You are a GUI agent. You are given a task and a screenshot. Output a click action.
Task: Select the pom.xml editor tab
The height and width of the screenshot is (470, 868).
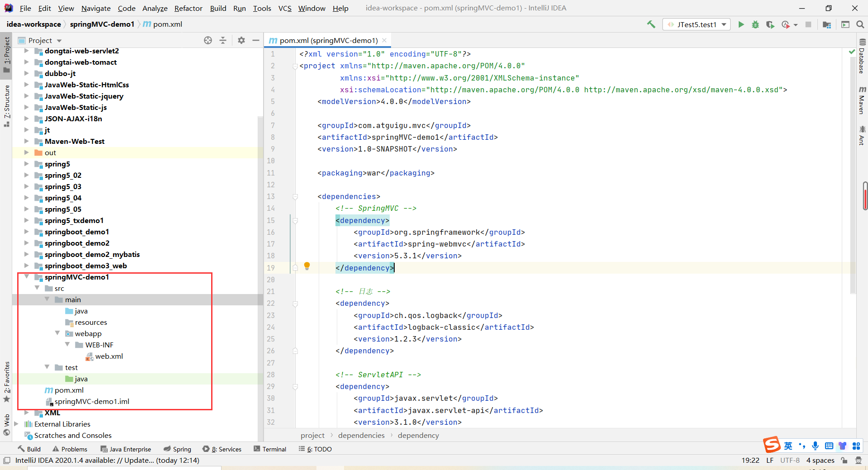pyautogui.click(x=328, y=40)
